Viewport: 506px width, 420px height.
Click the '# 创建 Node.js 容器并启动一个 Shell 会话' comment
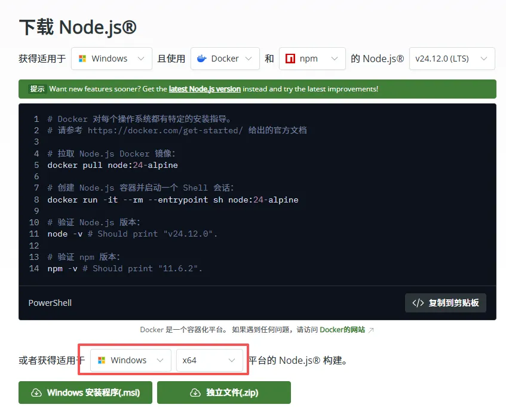pos(141,188)
